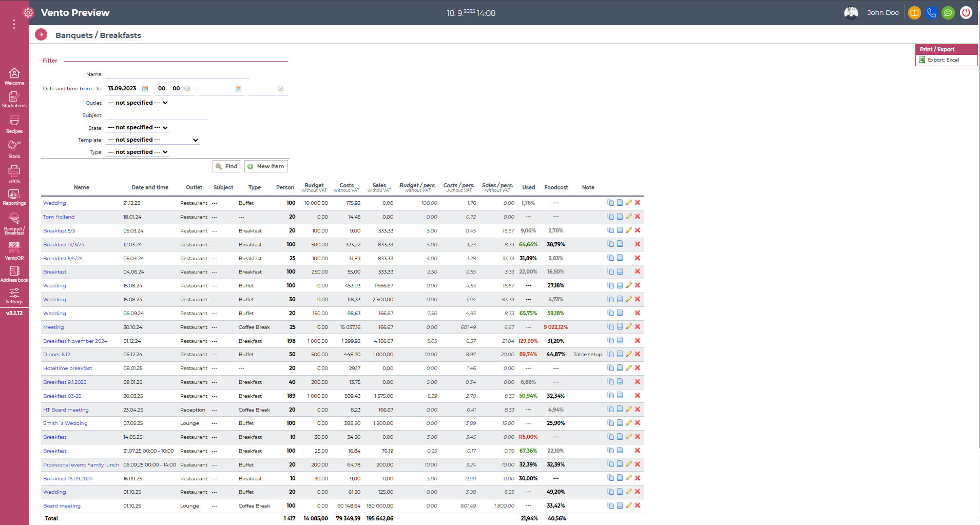This screenshot has height=525, width=980.
Task: Click the Name filter input field
Action: pyautogui.click(x=177, y=74)
